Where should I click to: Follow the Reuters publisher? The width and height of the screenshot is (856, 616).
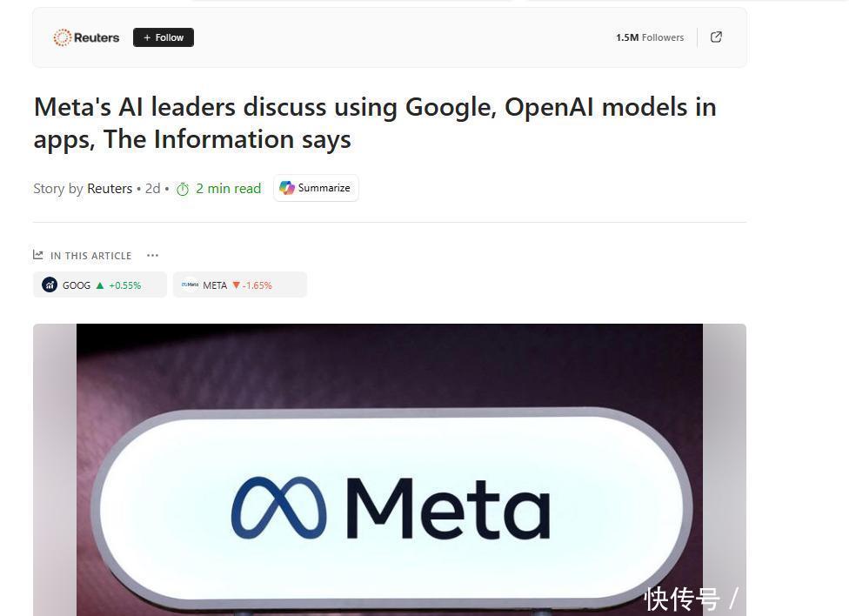pos(164,37)
